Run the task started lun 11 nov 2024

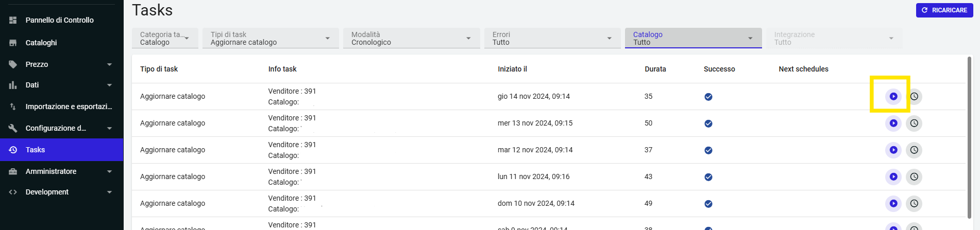coord(893,176)
